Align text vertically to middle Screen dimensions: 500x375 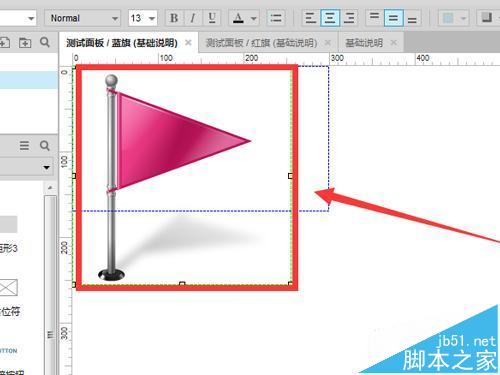tap(394, 18)
